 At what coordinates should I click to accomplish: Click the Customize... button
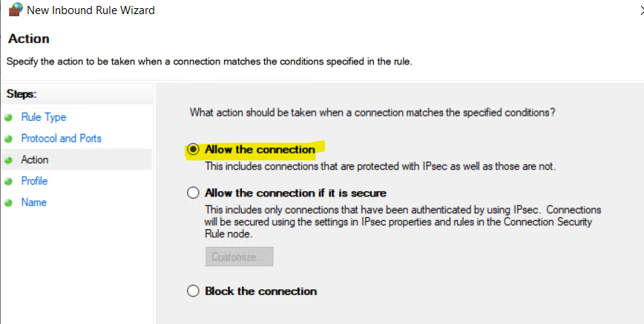pyautogui.click(x=239, y=257)
